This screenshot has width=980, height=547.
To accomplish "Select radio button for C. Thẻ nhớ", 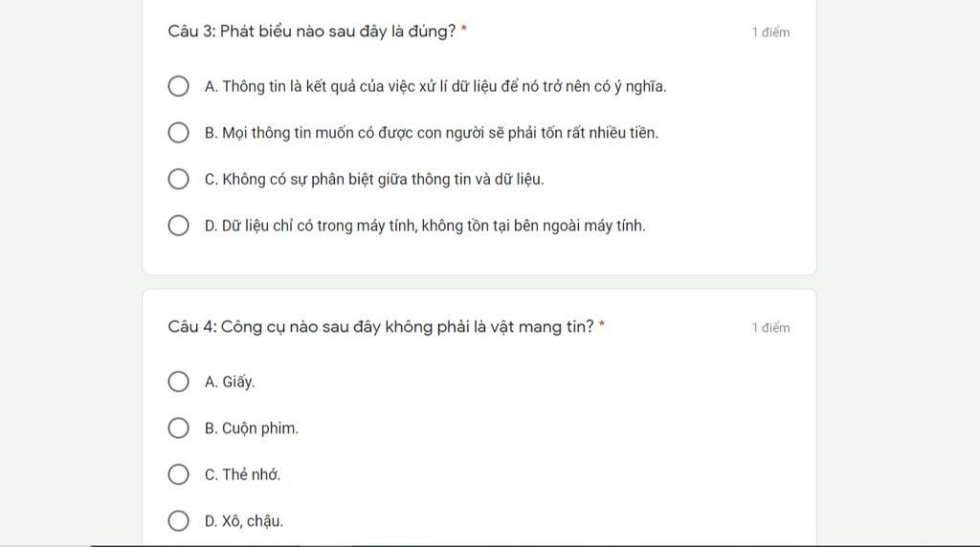I will (178, 474).
